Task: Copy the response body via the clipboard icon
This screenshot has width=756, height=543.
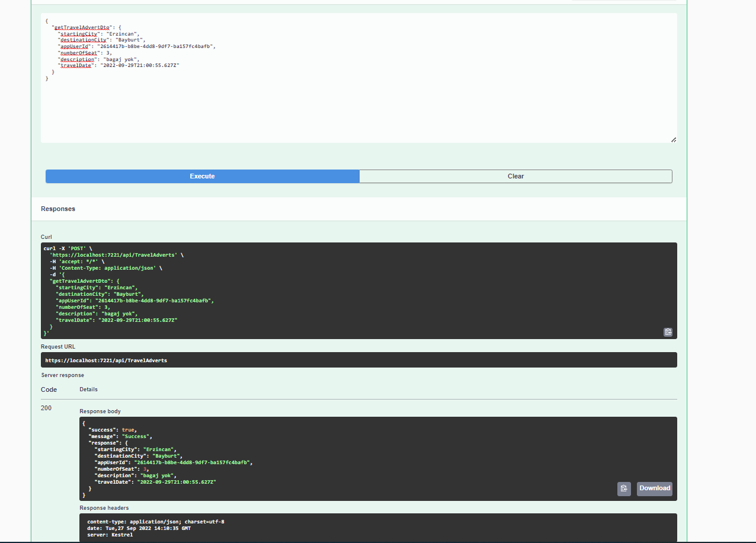Action: click(x=624, y=488)
